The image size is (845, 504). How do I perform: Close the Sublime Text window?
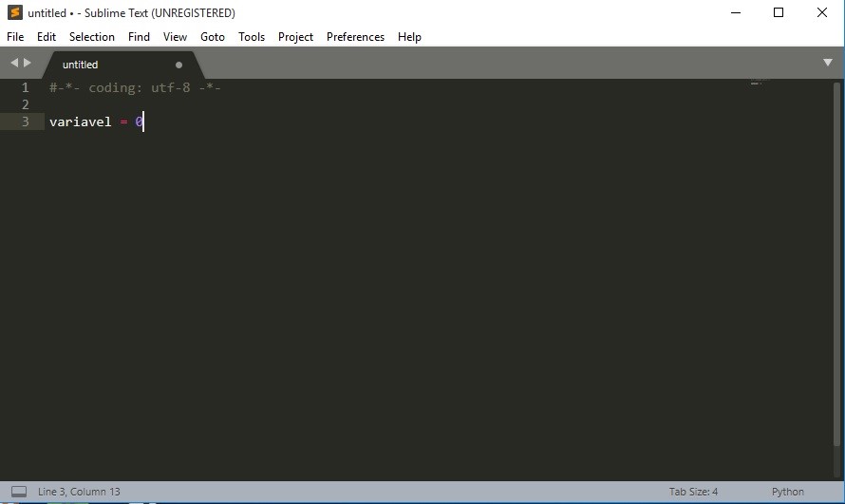pyautogui.click(x=822, y=12)
